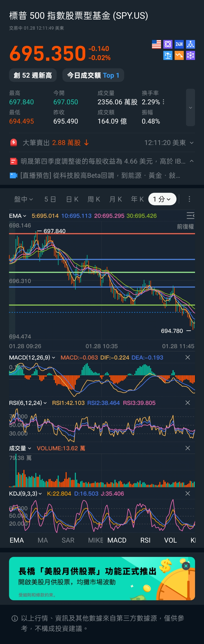Viewport: 204px width, 644px height.
Task: Tap the 24H trading icon
Action: tap(179, 44)
